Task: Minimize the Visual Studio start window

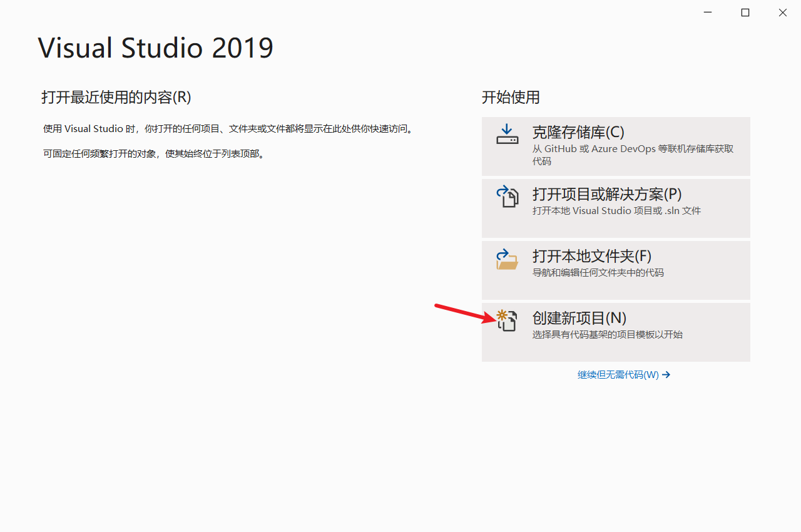Action: (708, 13)
